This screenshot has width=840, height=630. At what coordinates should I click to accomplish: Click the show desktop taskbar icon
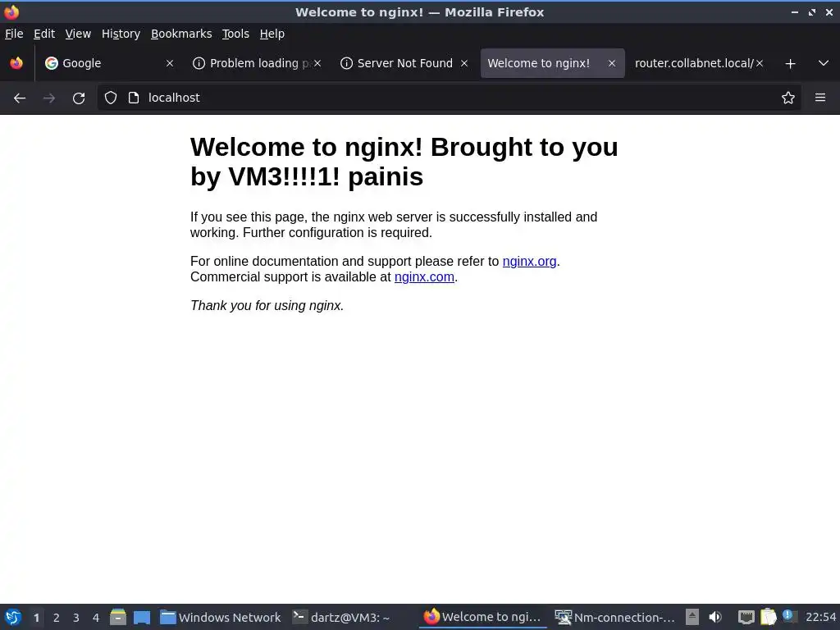point(142,618)
